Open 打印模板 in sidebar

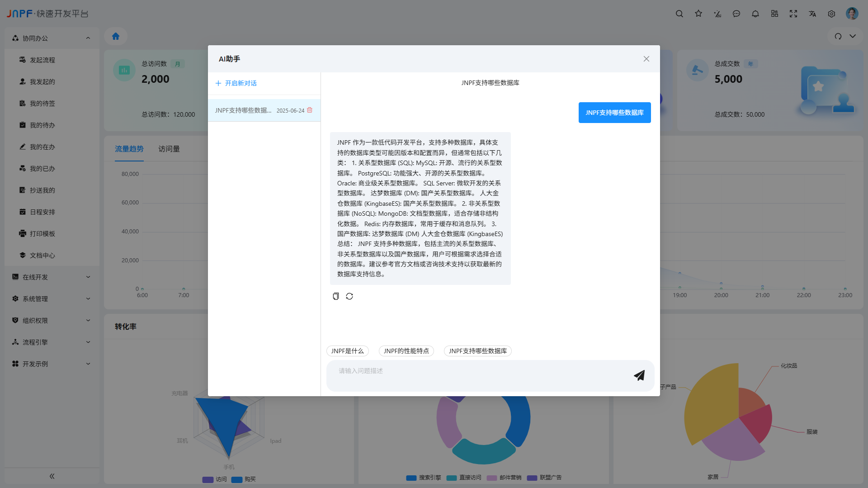(x=52, y=234)
